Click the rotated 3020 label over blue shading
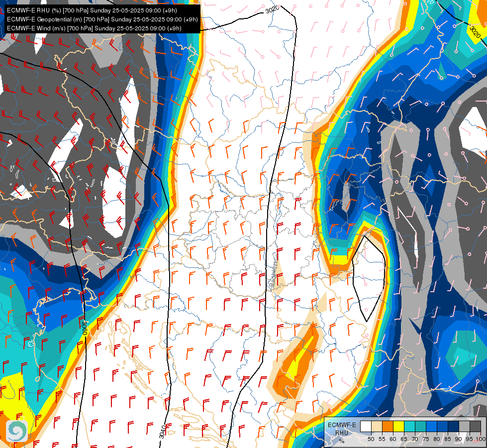This screenshot has height=448, width=487. (475, 32)
